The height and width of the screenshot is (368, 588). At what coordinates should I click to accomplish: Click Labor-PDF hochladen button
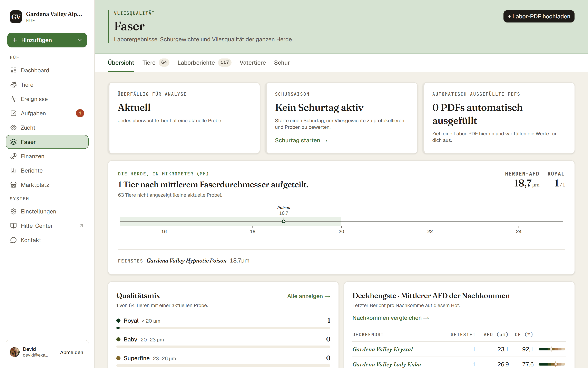click(539, 16)
